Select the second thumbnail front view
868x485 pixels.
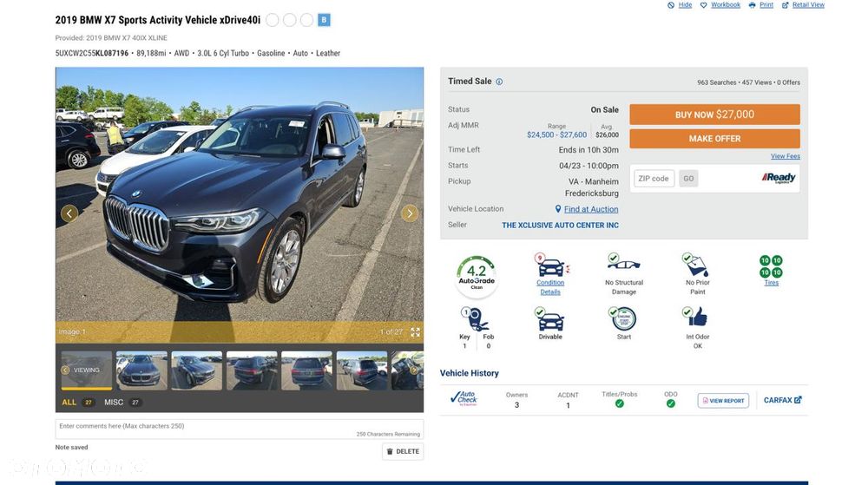point(141,370)
